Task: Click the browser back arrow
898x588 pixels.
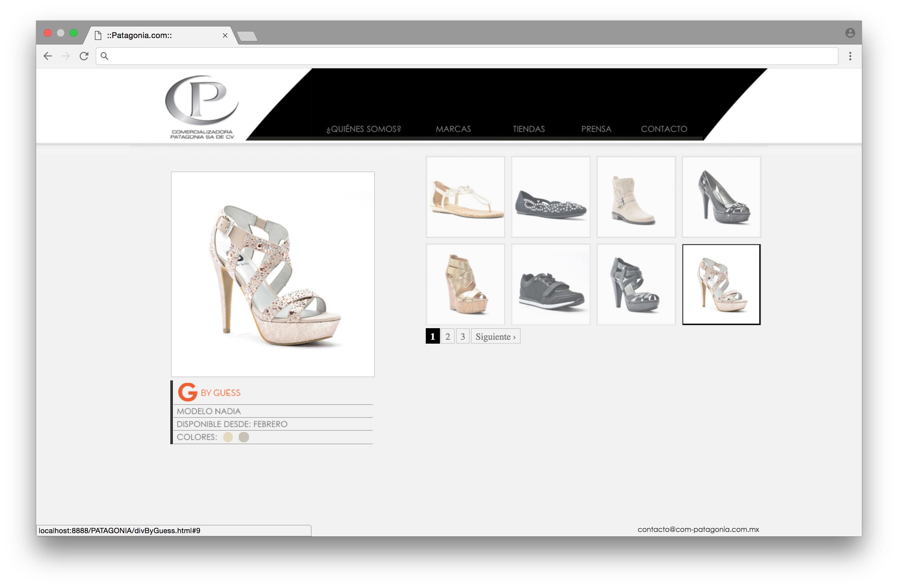Action: 47,56
